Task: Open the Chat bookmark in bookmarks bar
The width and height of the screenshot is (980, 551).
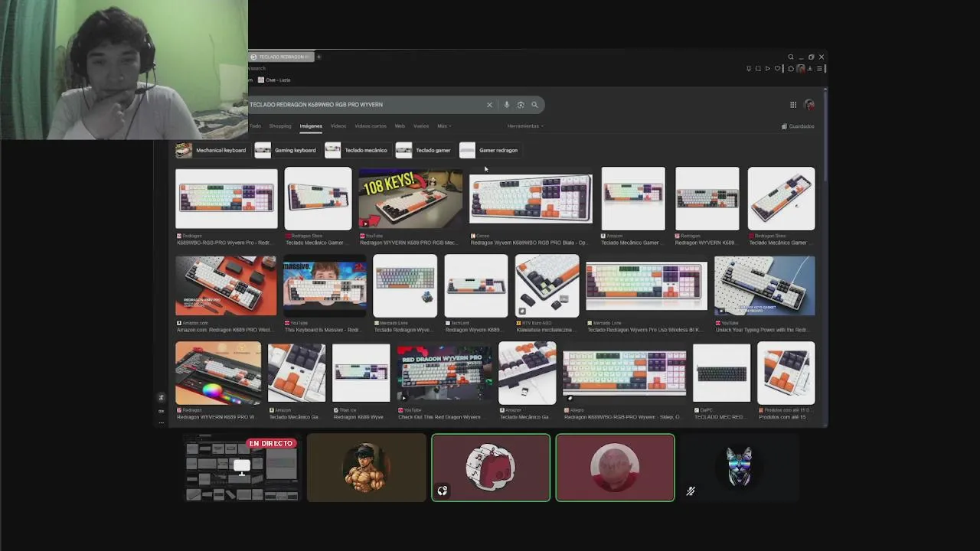Action: click(x=274, y=80)
